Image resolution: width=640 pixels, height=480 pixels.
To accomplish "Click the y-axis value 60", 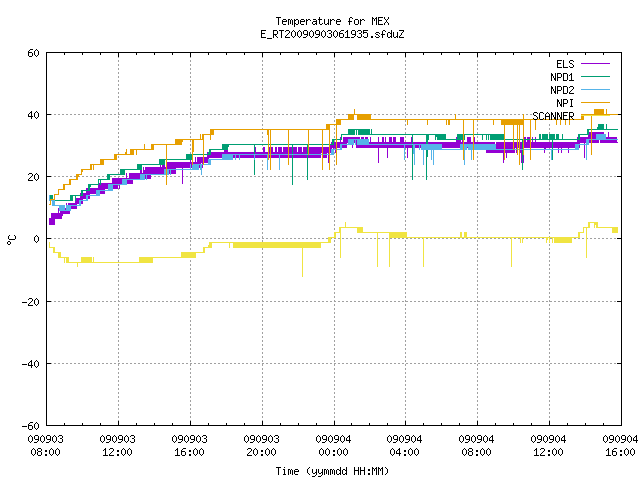I will (33, 53).
